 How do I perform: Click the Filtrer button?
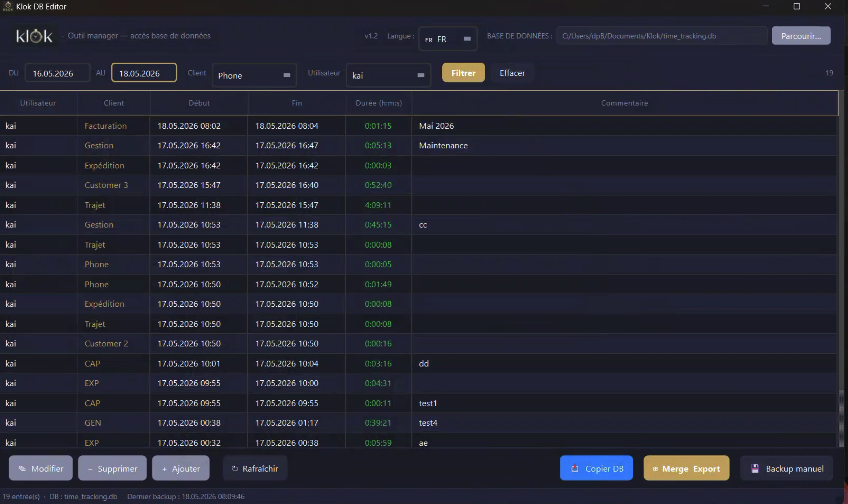tap(463, 73)
